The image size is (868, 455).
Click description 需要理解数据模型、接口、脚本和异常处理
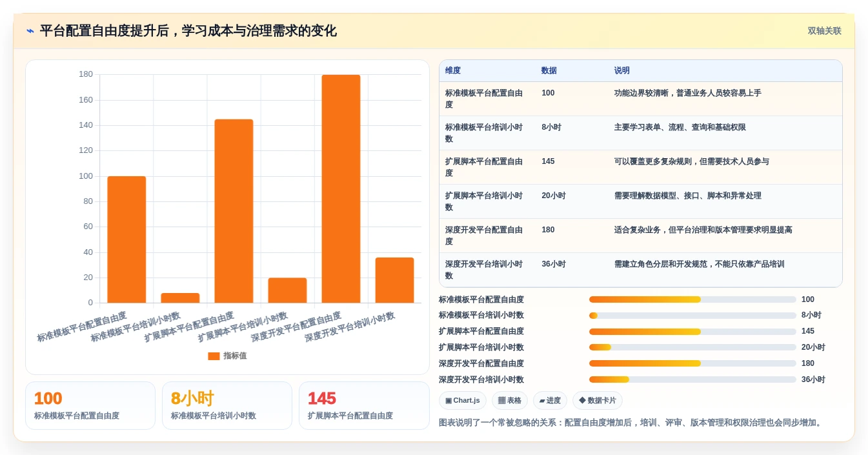tap(688, 196)
